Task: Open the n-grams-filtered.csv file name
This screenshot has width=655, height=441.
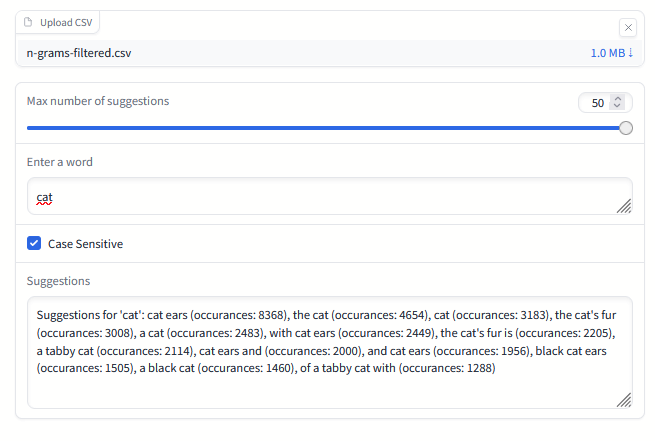Action: coord(79,53)
